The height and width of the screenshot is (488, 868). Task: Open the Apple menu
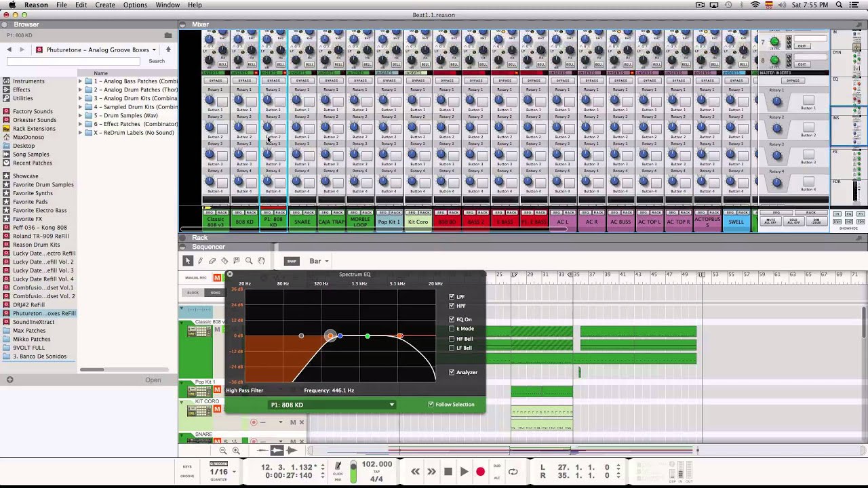[12, 5]
